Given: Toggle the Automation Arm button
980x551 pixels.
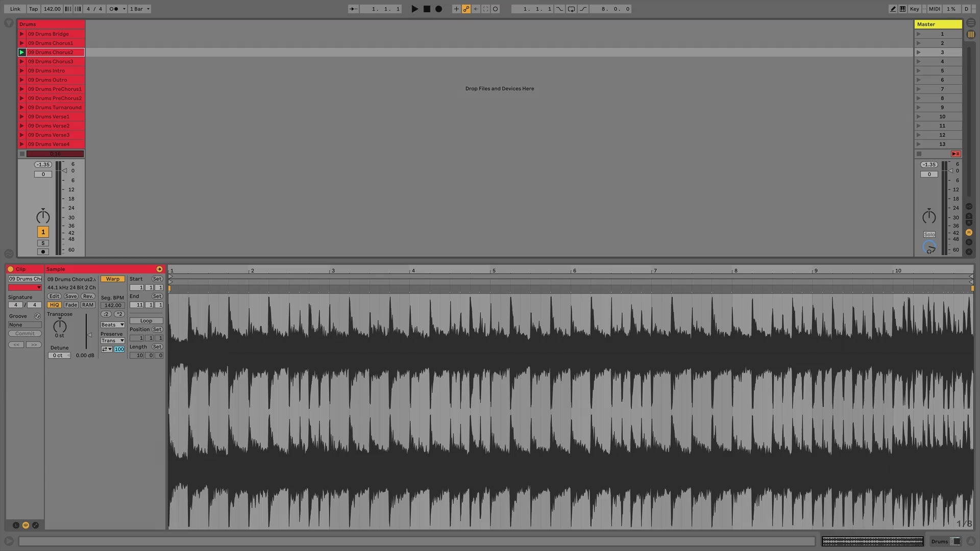Looking at the screenshot, I should coord(466,9).
